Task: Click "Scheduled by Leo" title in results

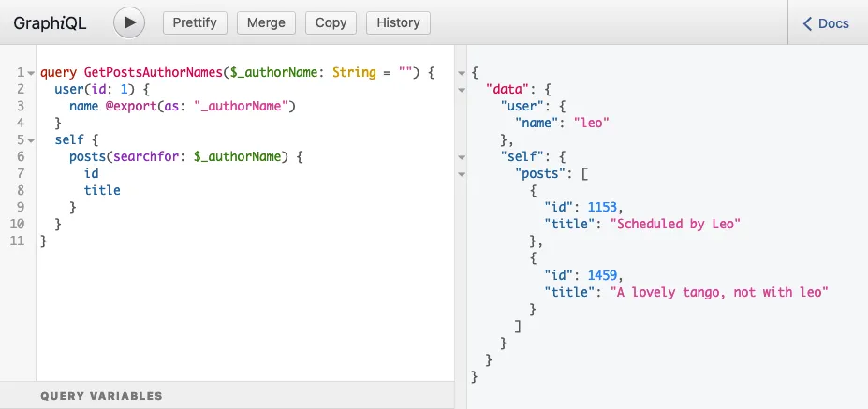Action: [x=675, y=224]
